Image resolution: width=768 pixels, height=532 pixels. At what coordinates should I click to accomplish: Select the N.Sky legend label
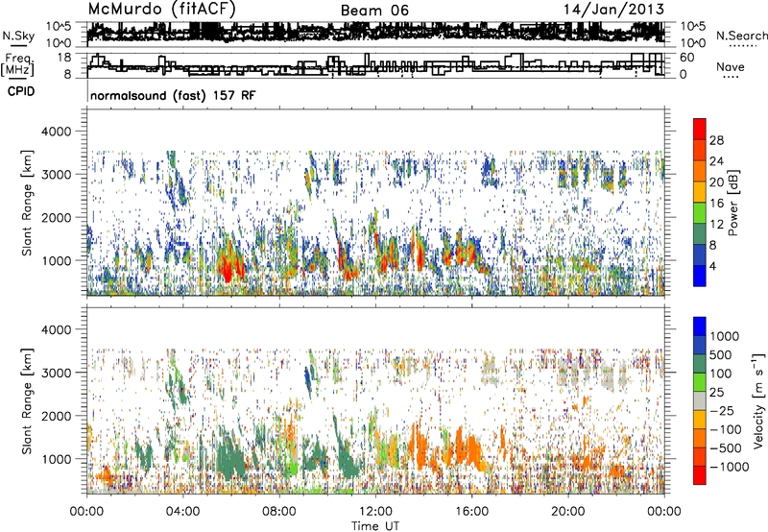pyautogui.click(x=18, y=36)
